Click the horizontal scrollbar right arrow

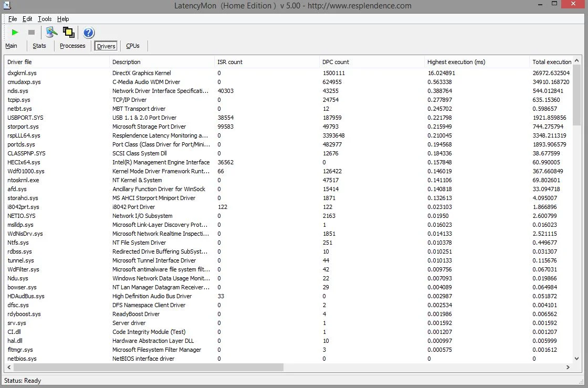pos(568,368)
